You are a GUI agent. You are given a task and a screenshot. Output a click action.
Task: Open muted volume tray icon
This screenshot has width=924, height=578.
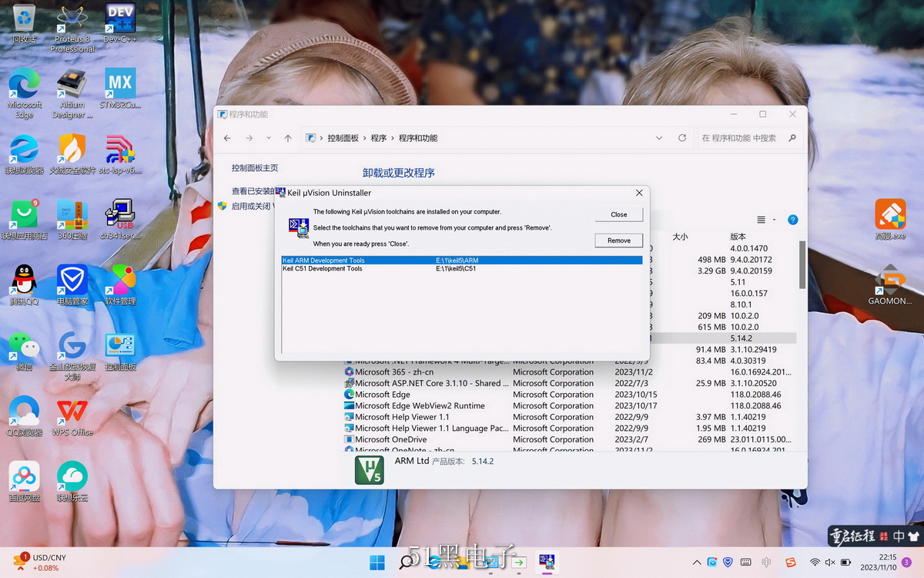pyautogui.click(x=831, y=563)
